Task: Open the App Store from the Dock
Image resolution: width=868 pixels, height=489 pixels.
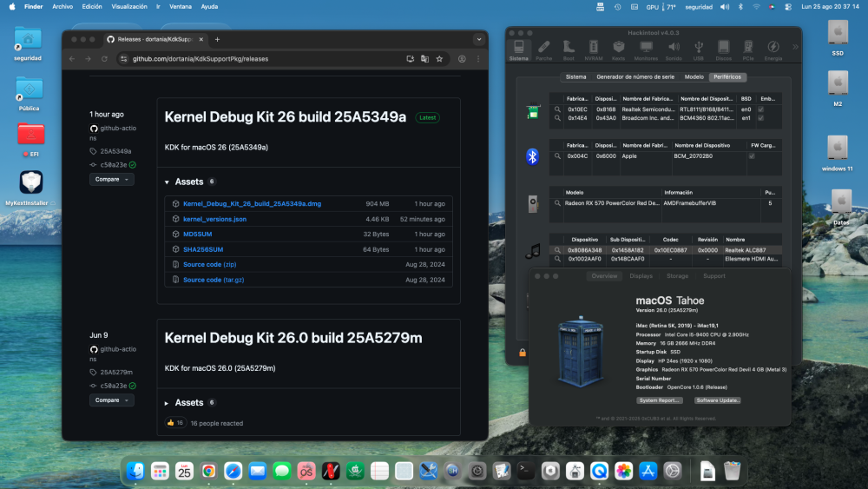Action: 648,471
